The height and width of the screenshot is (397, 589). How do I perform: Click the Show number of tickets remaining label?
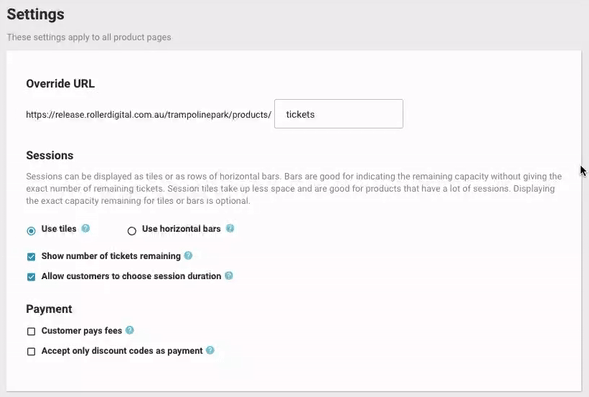coord(111,256)
